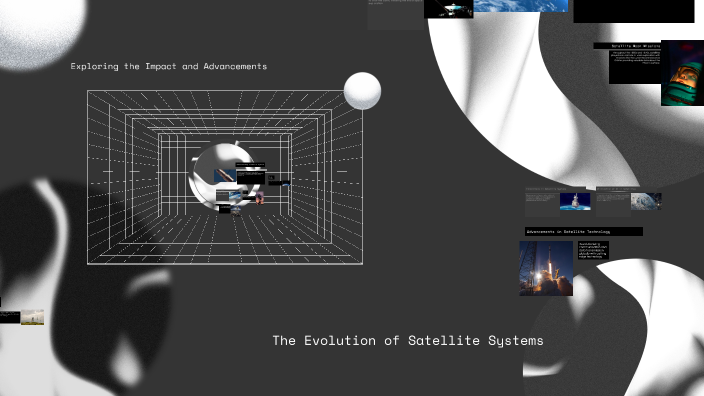Open the rocket launch photo thumbnail

click(x=546, y=268)
